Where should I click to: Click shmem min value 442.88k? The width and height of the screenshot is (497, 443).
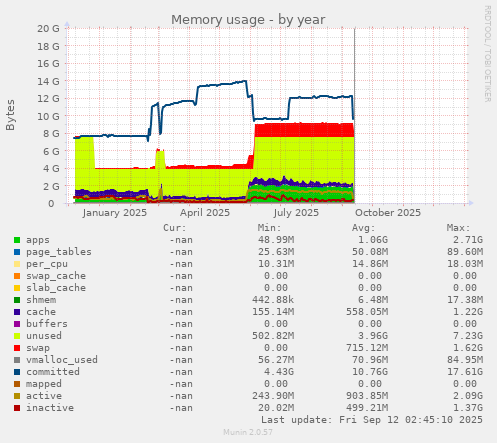[273, 300]
